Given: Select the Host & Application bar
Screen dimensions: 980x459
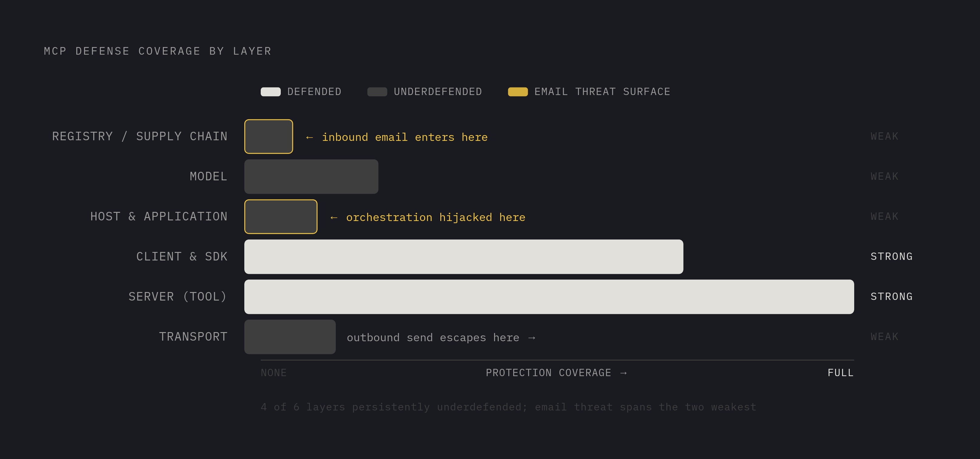Looking at the screenshot, I should click(x=281, y=216).
